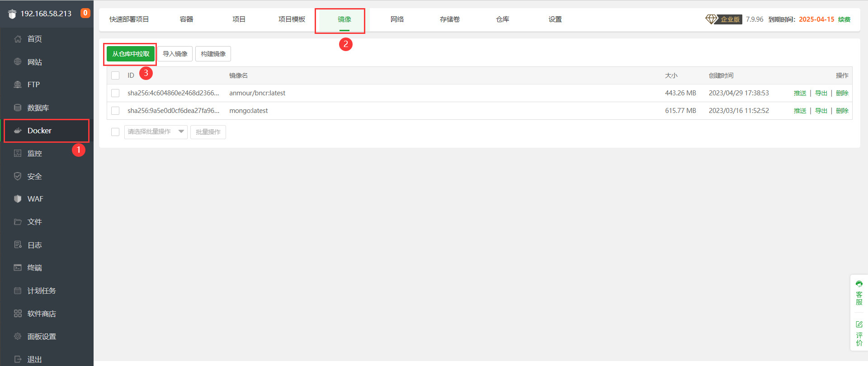
Task: Check the anmour/bncr:latest row checkbox
Action: click(x=115, y=93)
